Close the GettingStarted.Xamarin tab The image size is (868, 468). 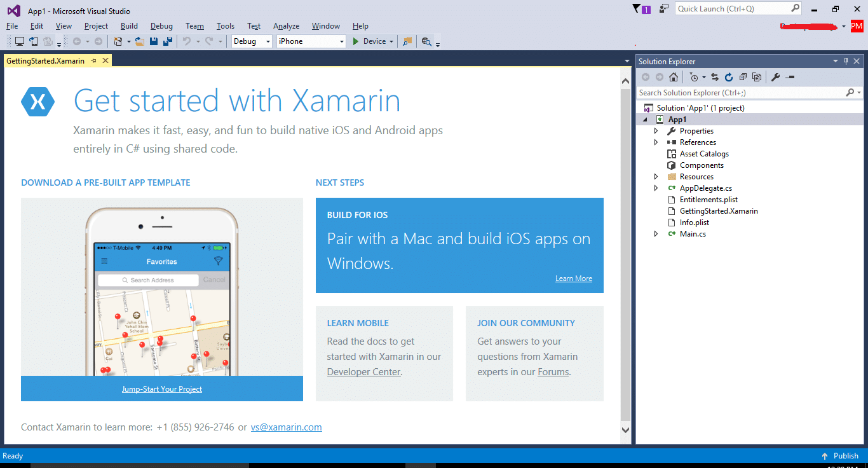pos(105,60)
